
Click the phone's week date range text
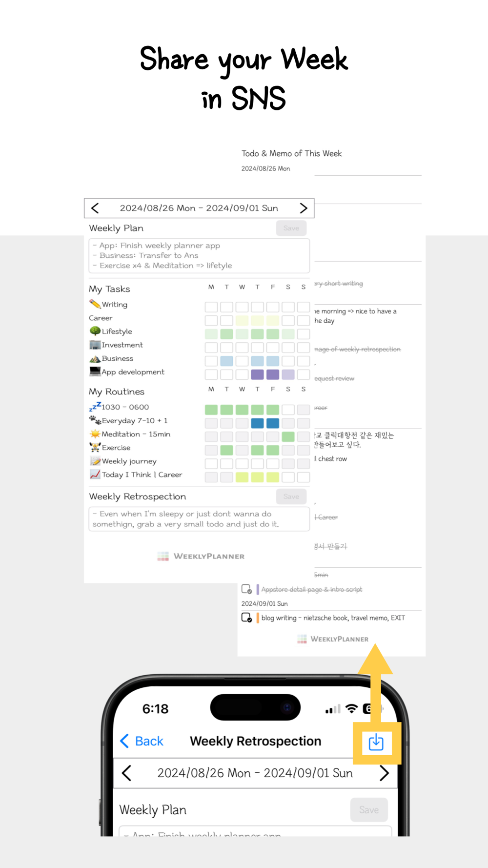(x=255, y=773)
